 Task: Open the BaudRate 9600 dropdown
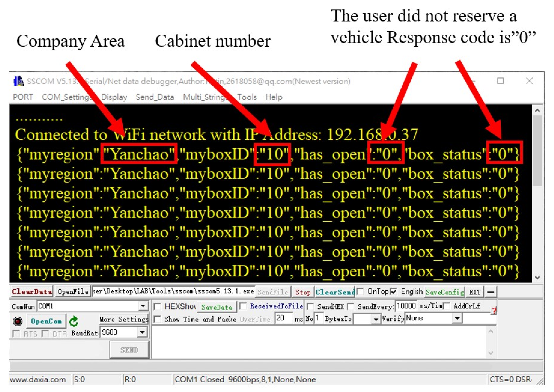tap(142, 332)
